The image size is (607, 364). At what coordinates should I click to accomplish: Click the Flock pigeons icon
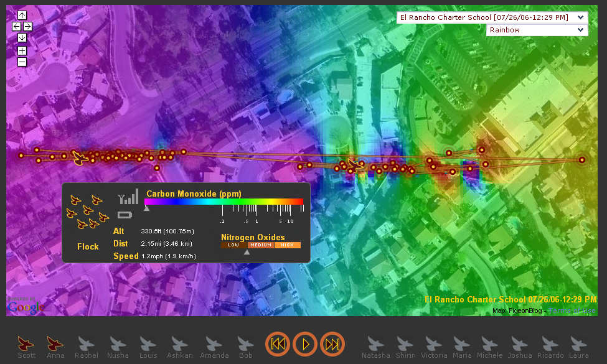pos(88,212)
